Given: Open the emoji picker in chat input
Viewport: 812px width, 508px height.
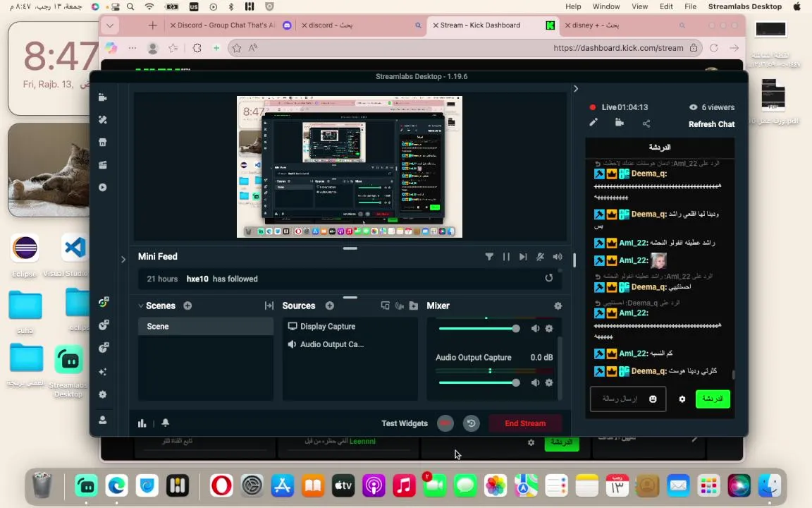Looking at the screenshot, I should coord(653,399).
